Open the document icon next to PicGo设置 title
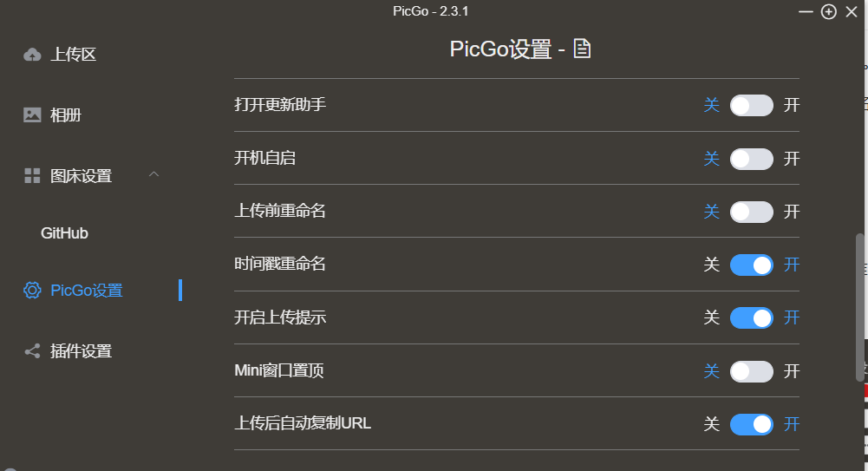868x471 pixels. [582, 49]
